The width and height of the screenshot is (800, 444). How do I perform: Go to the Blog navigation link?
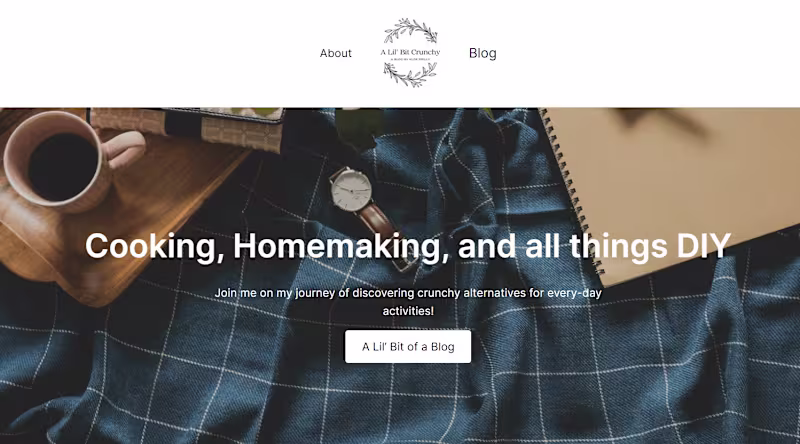pos(482,53)
